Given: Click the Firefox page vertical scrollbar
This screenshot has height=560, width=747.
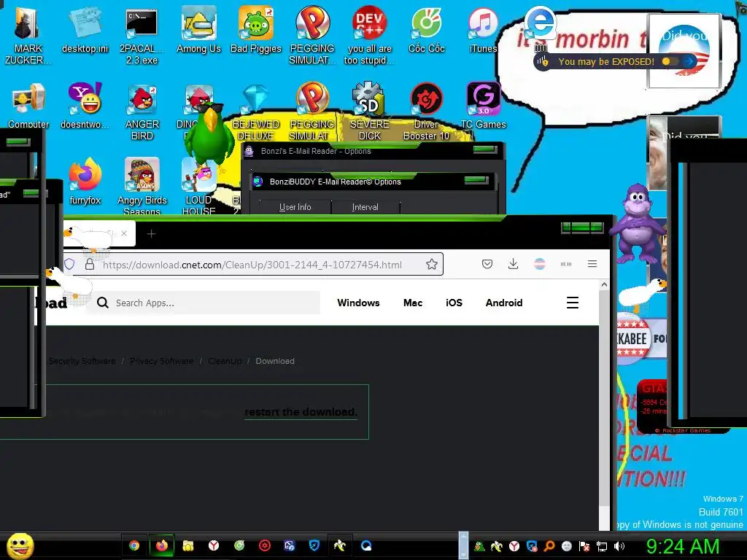Looking at the screenshot, I should [x=604, y=397].
